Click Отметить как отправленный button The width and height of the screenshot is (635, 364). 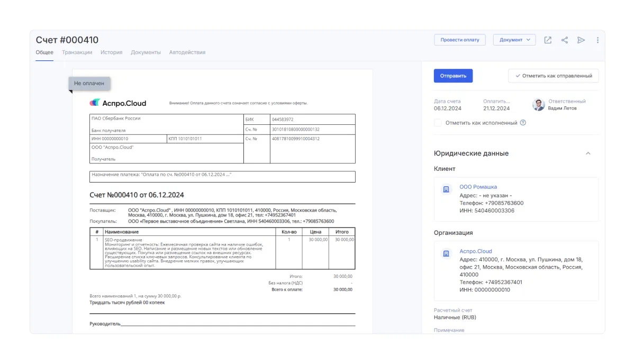coord(553,76)
